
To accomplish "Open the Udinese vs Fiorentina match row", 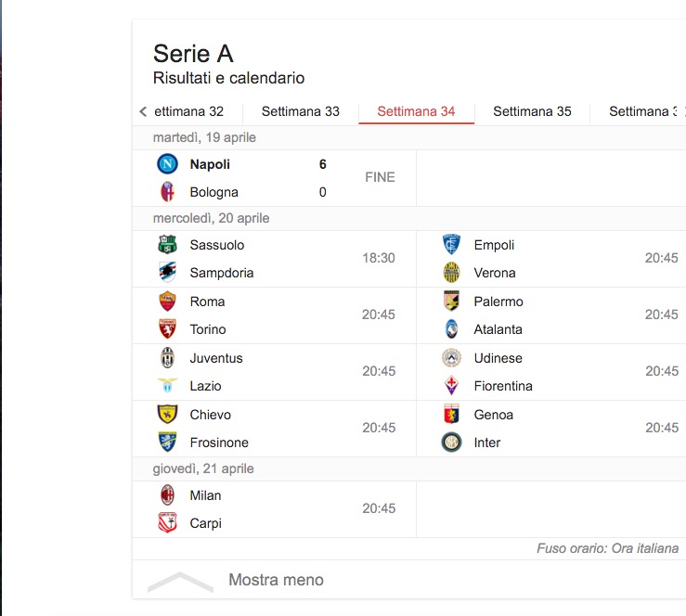I will point(557,372).
